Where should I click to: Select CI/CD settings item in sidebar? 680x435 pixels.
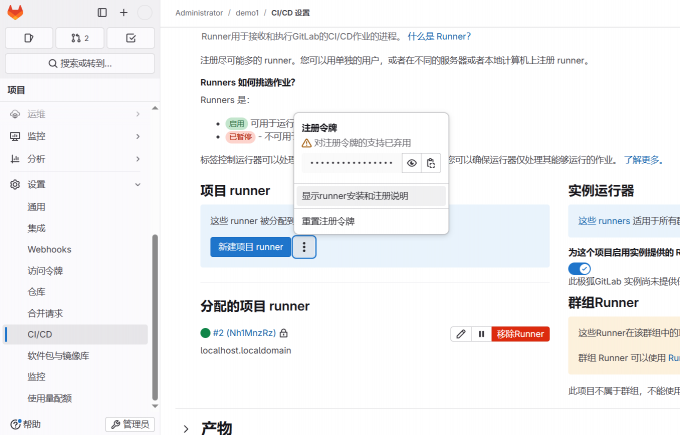pyautogui.click(x=76, y=334)
